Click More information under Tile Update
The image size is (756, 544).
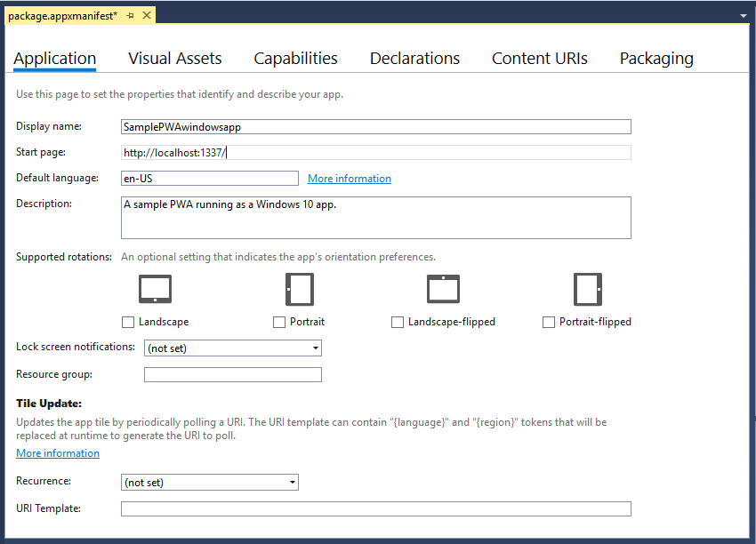click(57, 452)
